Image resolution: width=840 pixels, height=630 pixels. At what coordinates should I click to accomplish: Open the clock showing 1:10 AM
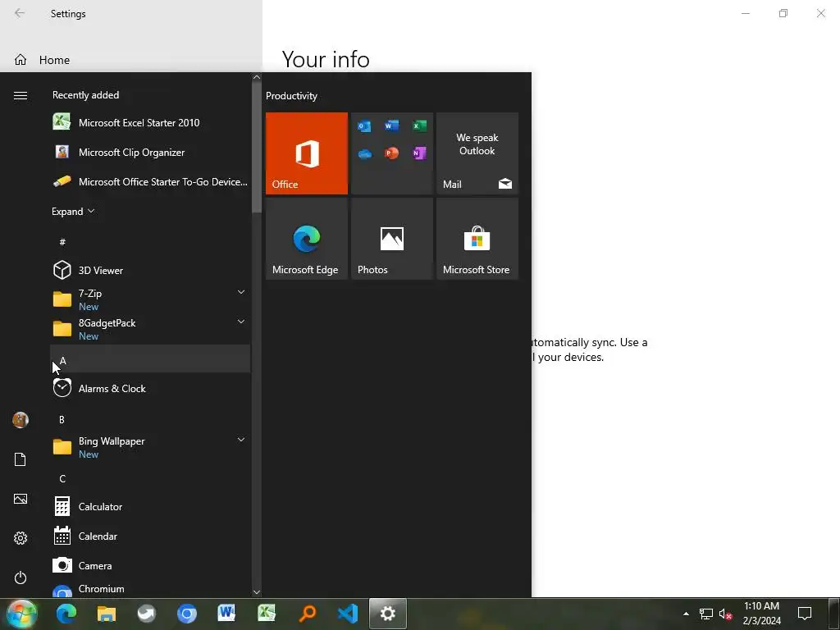coord(762,614)
